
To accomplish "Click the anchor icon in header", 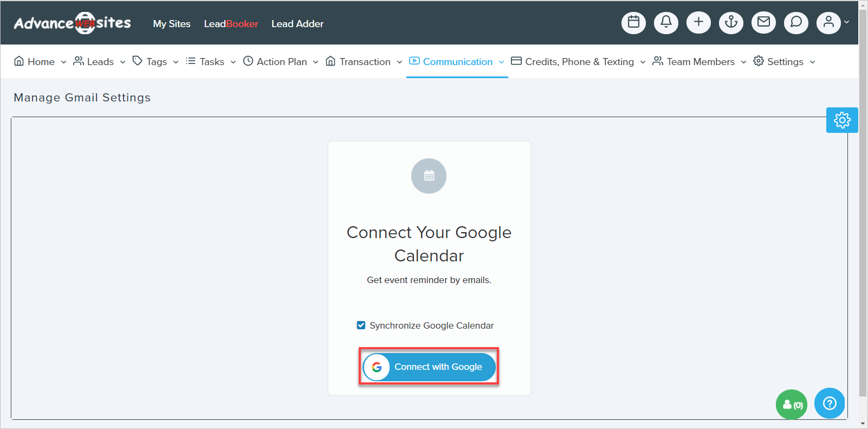I will 731,23.
